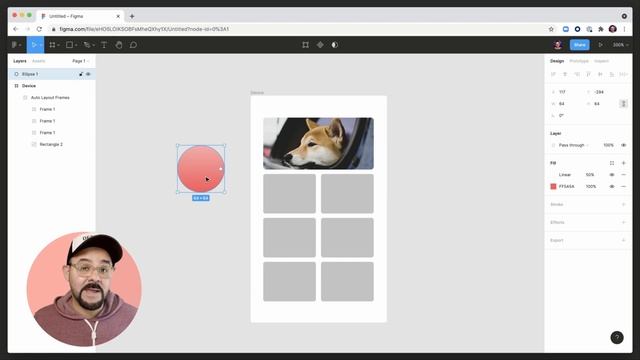The height and width of the screenshot is (360, 640).
Task: Bookmark this page with the star icon
Action: [x=551, y=29]
